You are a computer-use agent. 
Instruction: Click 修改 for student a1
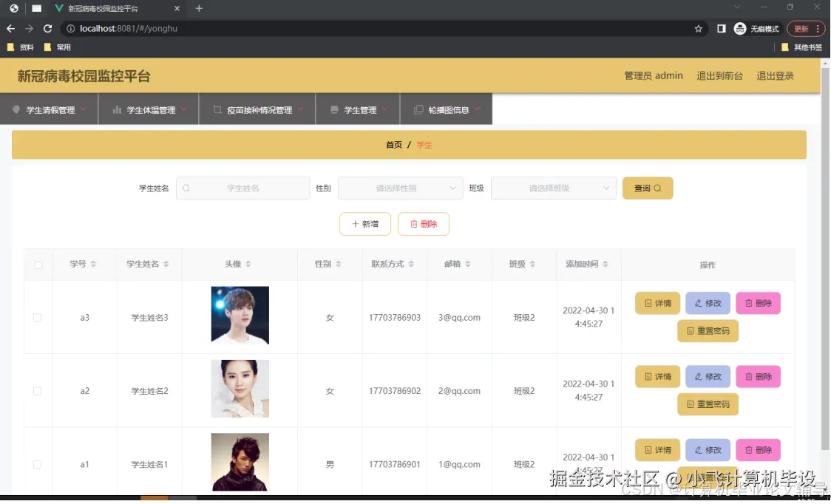(x=708, y=451)
